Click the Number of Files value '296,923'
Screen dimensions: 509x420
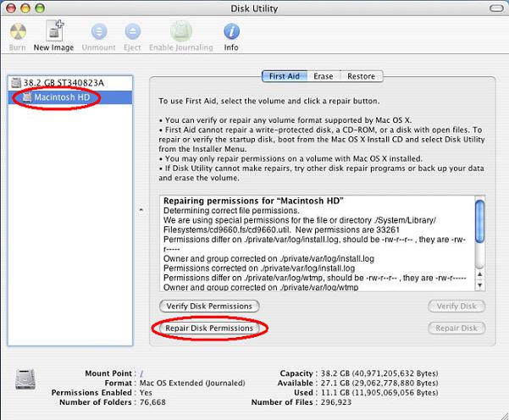point(336,402)
